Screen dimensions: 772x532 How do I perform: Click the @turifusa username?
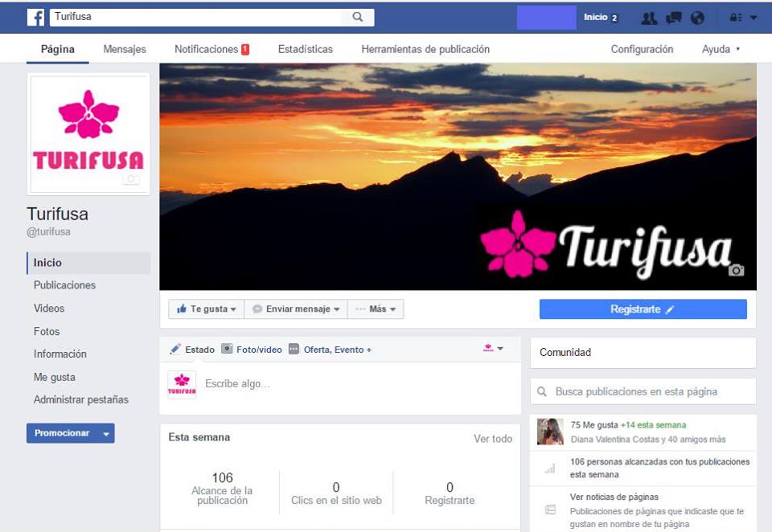48,231
